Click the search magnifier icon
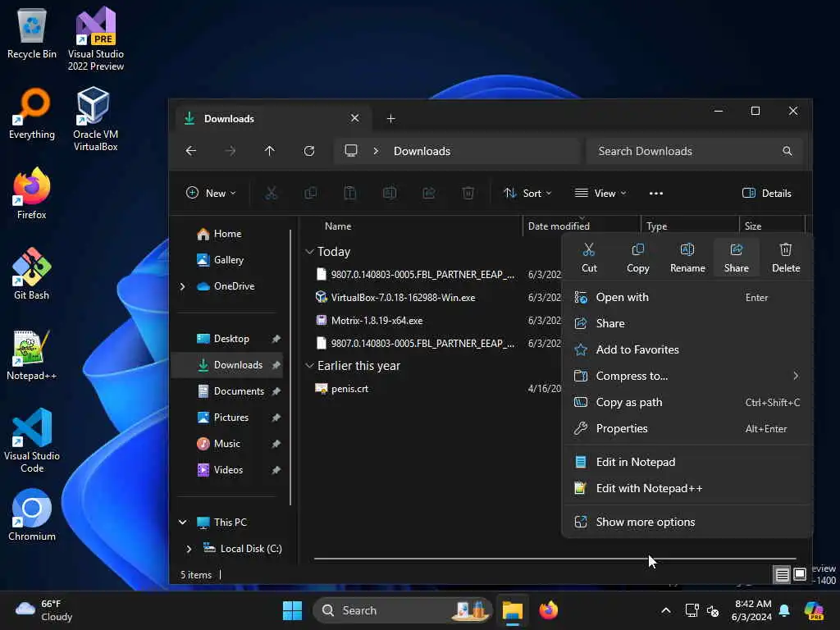 coord(787,151)
